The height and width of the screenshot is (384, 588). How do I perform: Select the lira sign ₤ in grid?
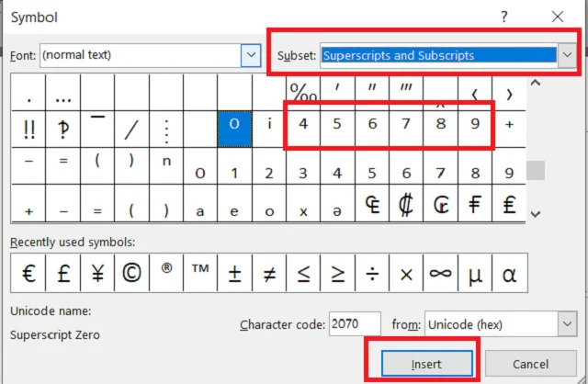pyautogui.click(x=509, y=203)
